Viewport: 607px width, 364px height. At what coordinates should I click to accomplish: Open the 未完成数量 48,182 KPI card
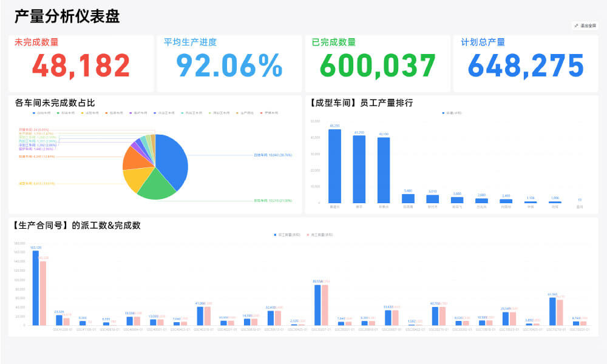pos(81,64)
